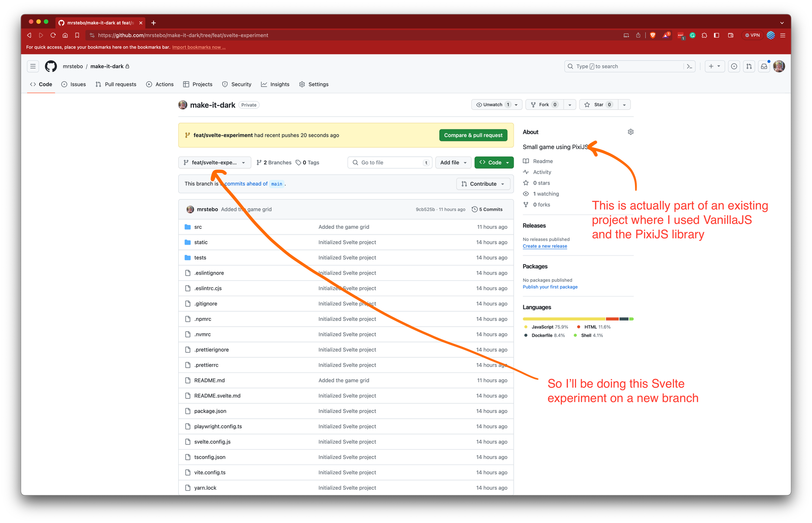Click the Readme link in About section
The image size is (812, 523).
pos(542,161)
